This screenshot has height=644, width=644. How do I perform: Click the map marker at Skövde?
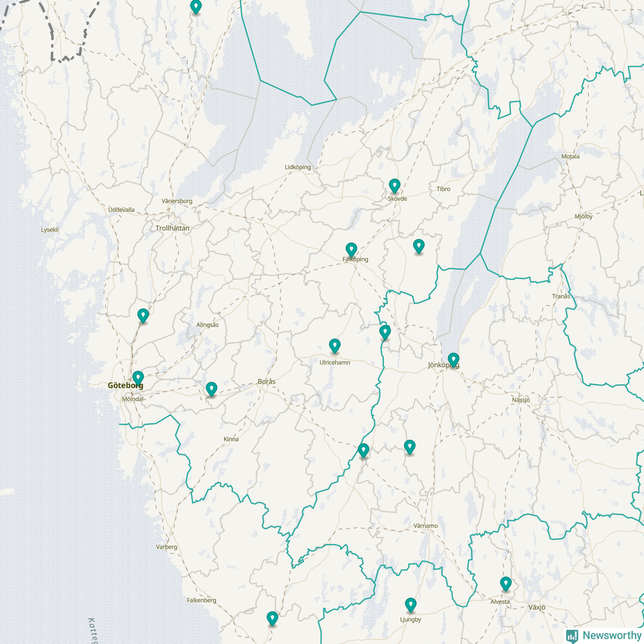tap(394, 186)
